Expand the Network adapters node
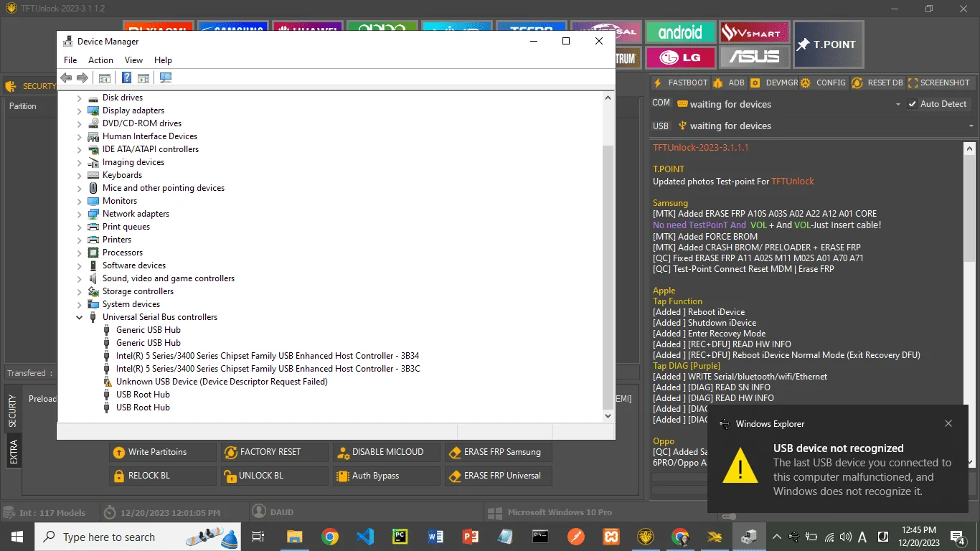The height and width of the screenshot is (551, 980). point(79,214)
